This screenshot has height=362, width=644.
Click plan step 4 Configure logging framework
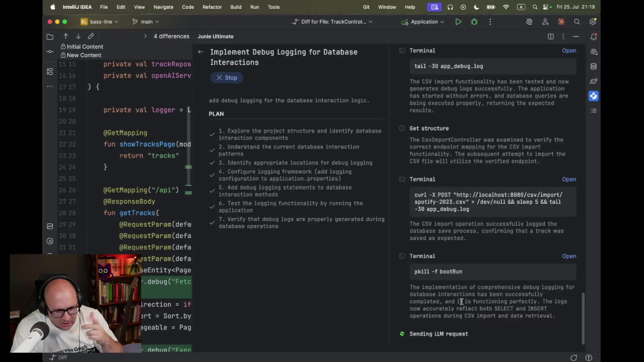tap(285, 175)
